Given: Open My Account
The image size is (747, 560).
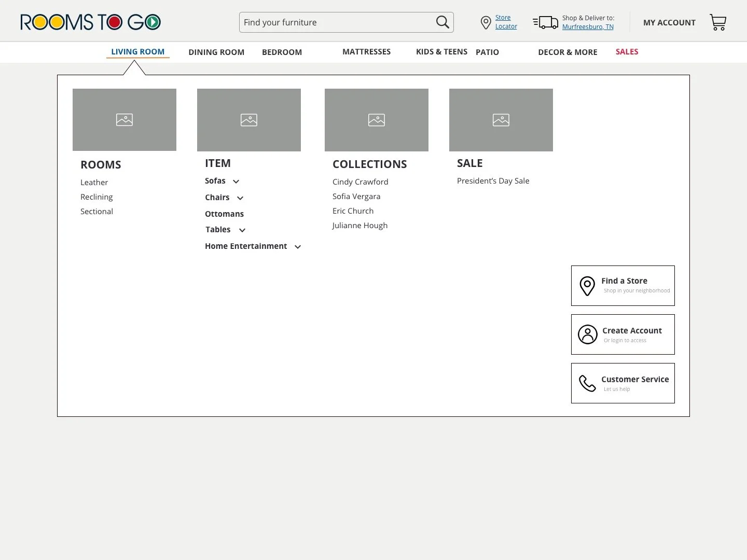Looking at the screenshot, I should click(x=669, y=23).
